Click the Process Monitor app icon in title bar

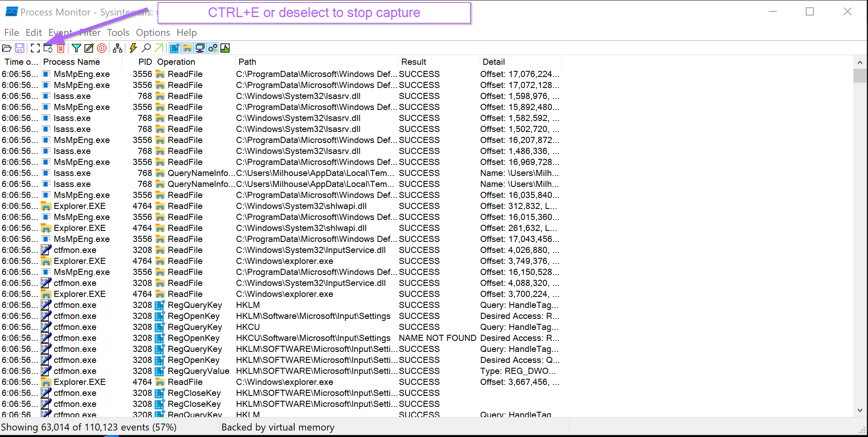click(11, 12)
